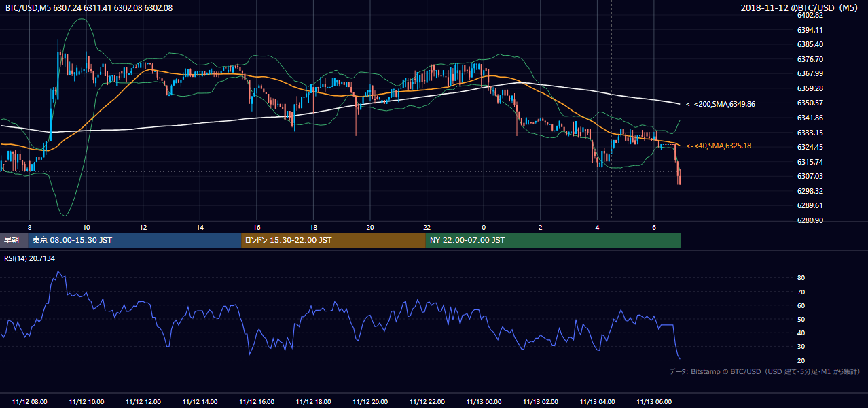
Task: Click the RSI axis level 60
Action: click(801, 305)
